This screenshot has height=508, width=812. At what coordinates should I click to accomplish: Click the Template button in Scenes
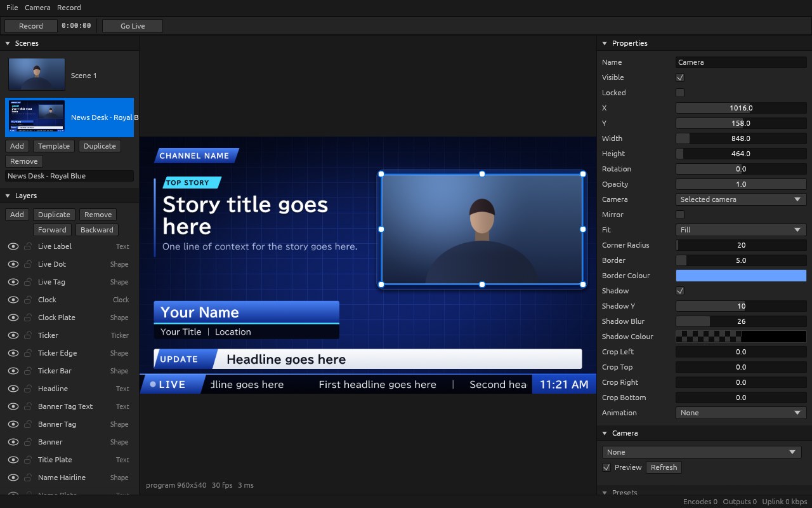(54, 146)
